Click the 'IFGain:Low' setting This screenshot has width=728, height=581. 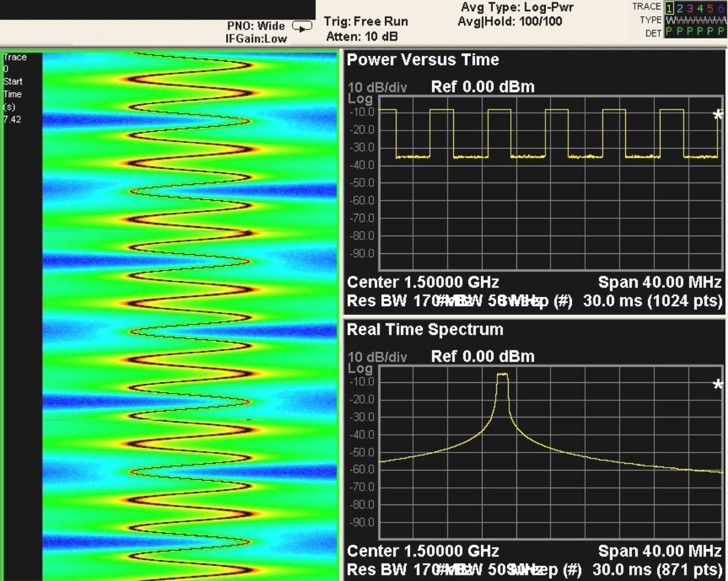click(256, 39)
